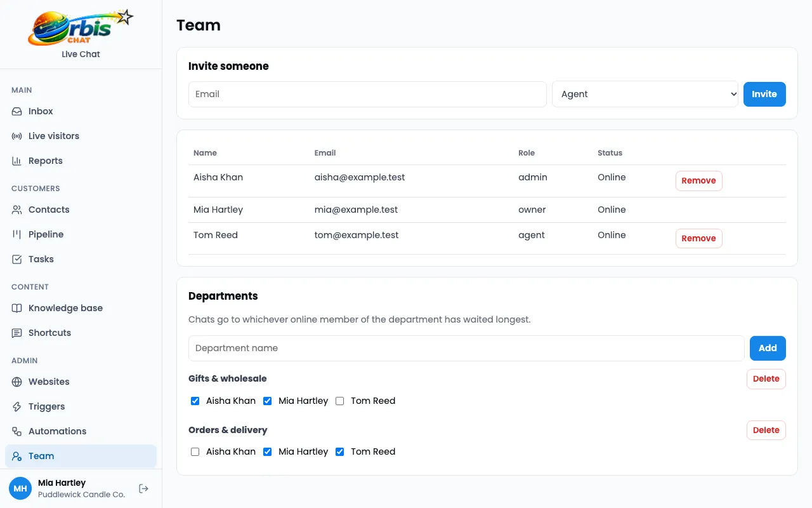812x508 pixels.
Task: Click the Aisha Khan table name
Action: [218, 177]
